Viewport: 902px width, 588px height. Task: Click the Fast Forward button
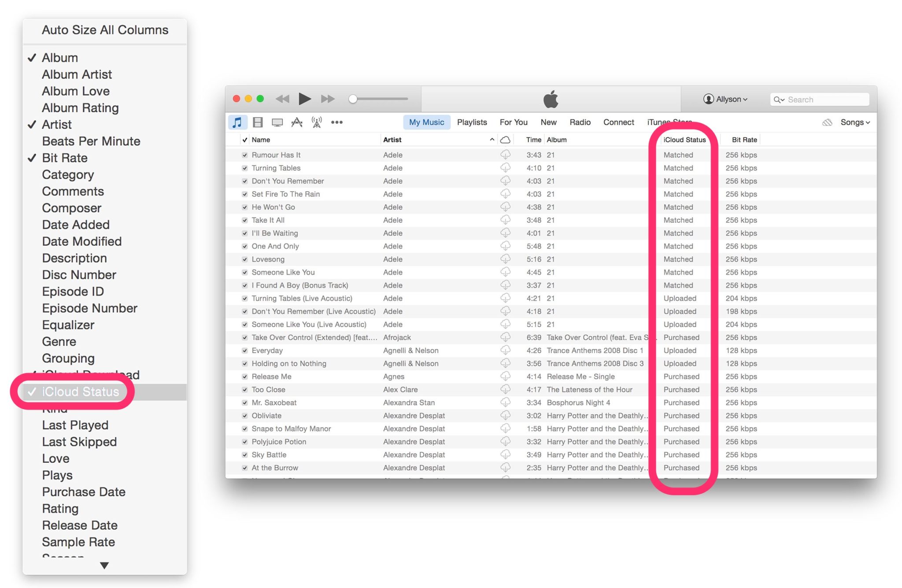pyautogui.click(x=327, y=99)
